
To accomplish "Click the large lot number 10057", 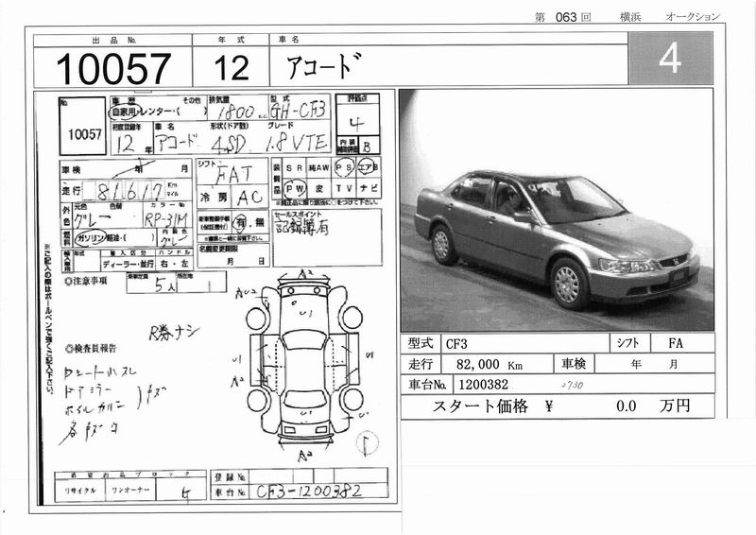I will (113, 68).
